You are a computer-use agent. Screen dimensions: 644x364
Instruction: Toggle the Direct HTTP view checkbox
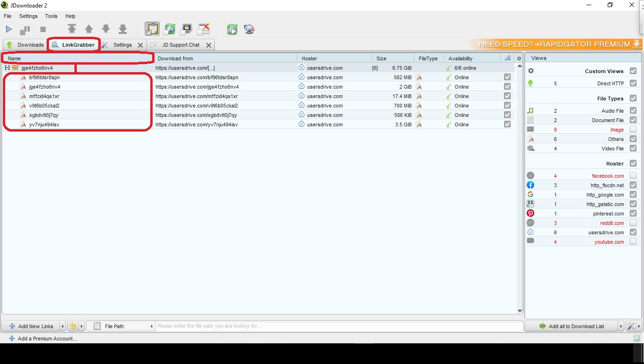click(633, 83)
